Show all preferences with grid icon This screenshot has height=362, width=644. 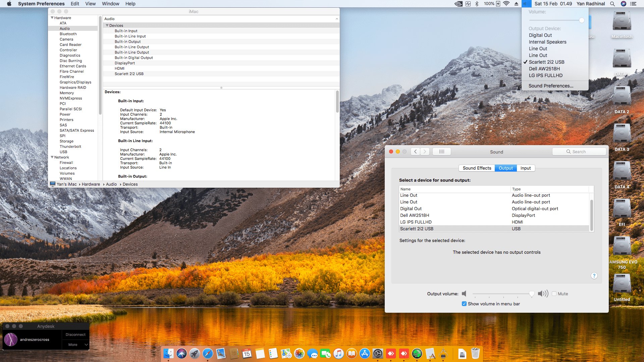point(441,152)
